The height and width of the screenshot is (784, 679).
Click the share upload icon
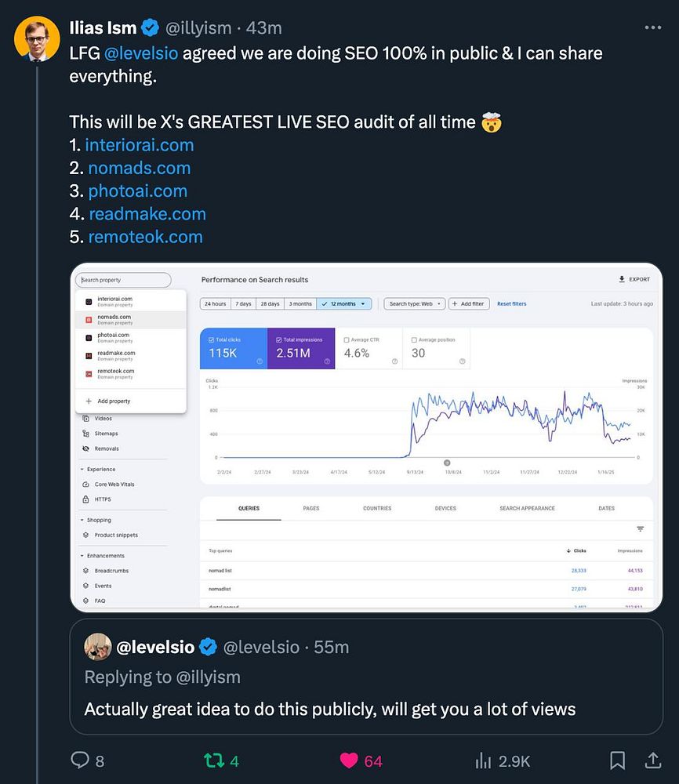click(652, 760)
